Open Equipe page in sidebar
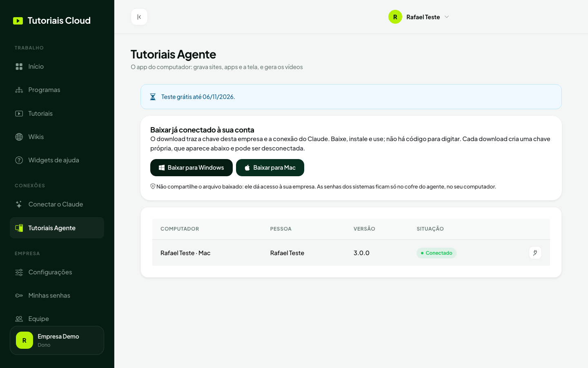This screenshot has width=588, height=368. 57,319
